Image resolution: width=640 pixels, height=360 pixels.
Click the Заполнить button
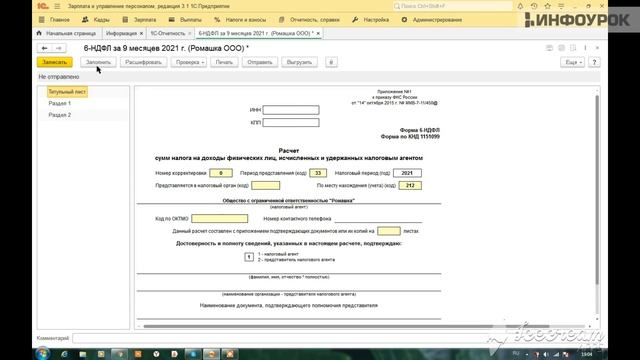point(98,62)
